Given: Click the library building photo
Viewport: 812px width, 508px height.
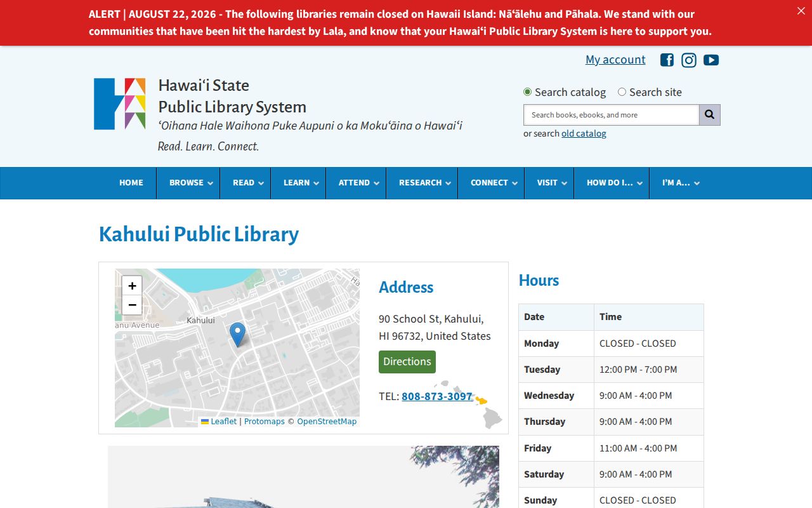Looking at the screenshot, I should (303, 477).
